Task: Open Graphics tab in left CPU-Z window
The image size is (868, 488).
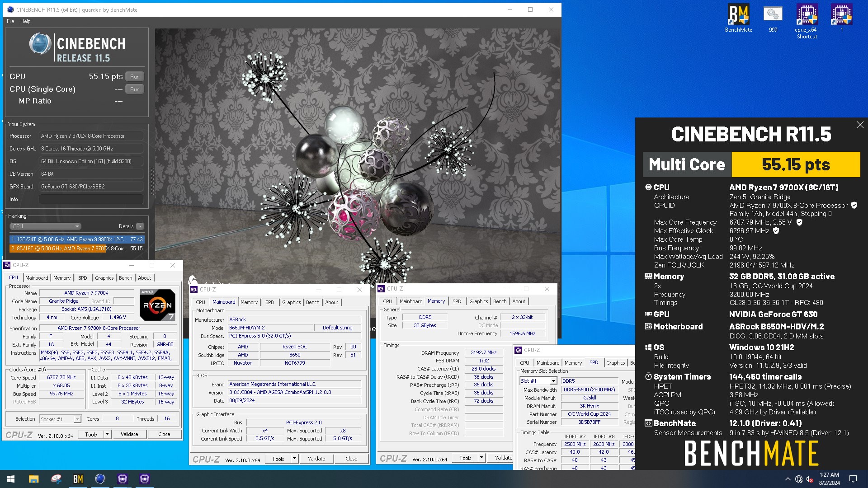Action: pos(104,278)
